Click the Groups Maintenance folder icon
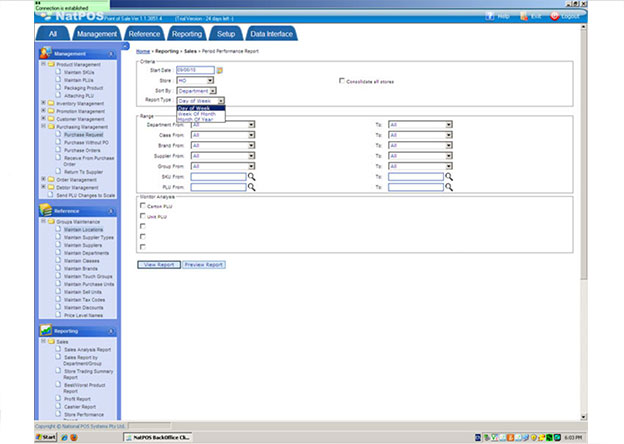Viewport: 624px width, 444px height. pyautogui.click(x=51, y=222)
